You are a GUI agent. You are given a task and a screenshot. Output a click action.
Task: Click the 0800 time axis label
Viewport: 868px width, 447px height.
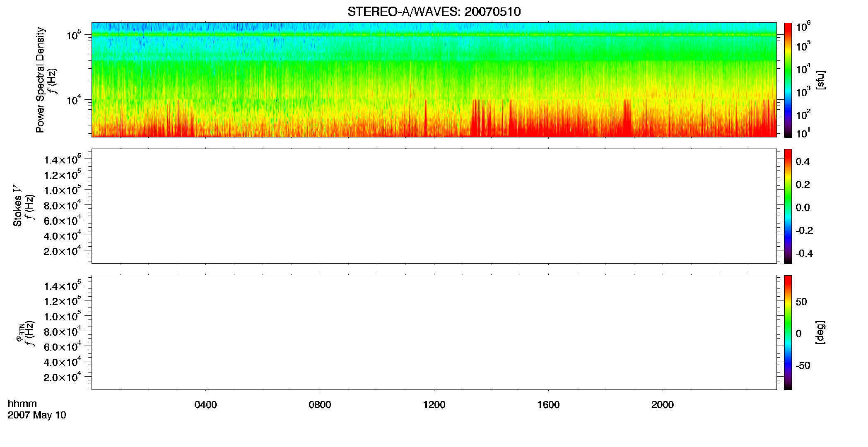320,405
